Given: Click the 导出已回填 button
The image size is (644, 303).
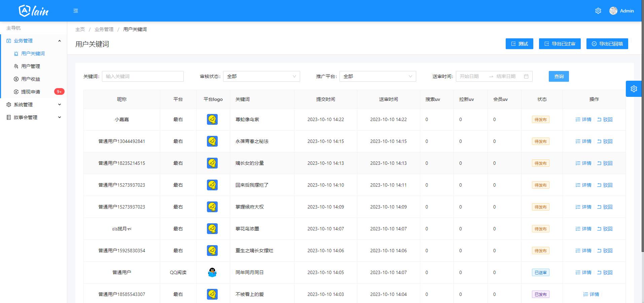Looking at the screenshot, I should pyautogui.click(x=607, y=44).
